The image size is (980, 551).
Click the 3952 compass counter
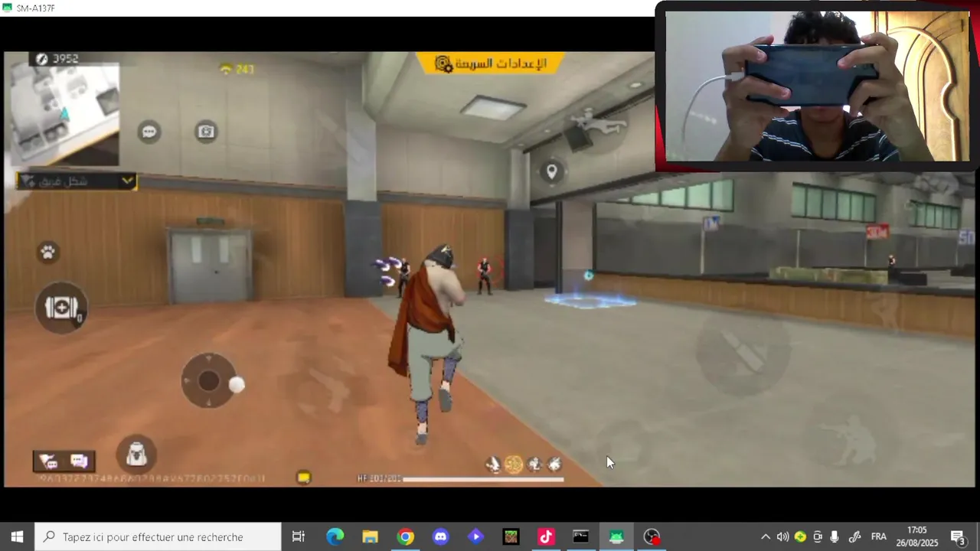tap(57, 59)
